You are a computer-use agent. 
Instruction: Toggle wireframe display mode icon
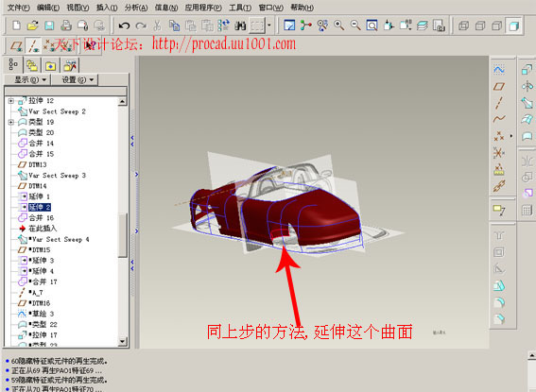463,26
